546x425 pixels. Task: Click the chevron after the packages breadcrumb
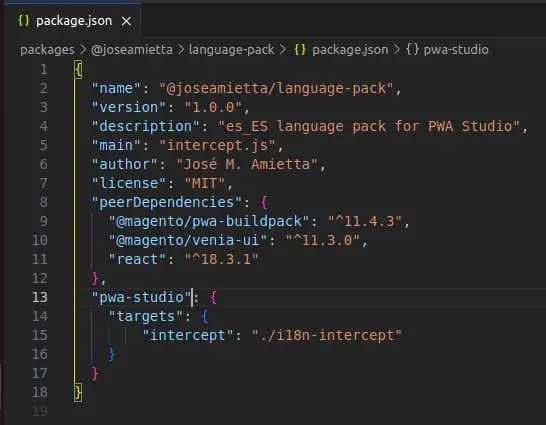(x=83, y=50)
